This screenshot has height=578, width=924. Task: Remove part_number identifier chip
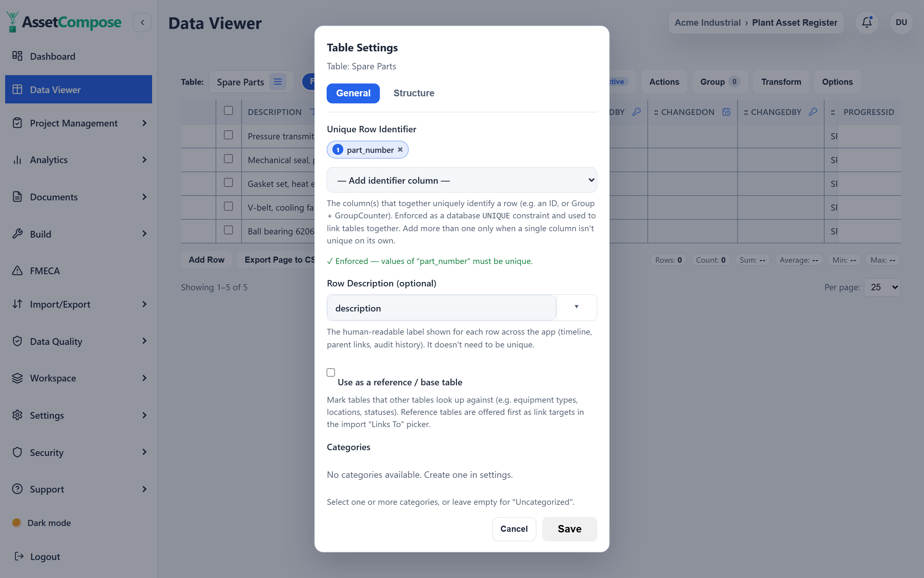pos(400,149)
